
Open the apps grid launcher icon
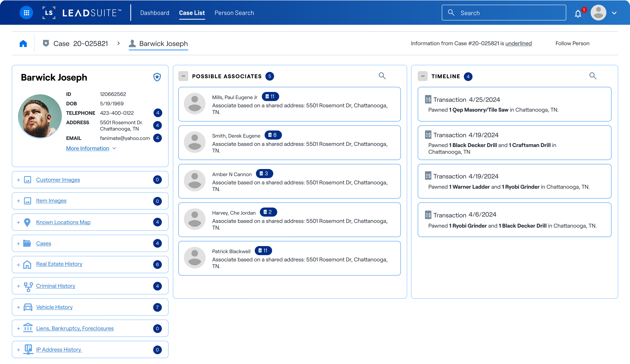26,13
